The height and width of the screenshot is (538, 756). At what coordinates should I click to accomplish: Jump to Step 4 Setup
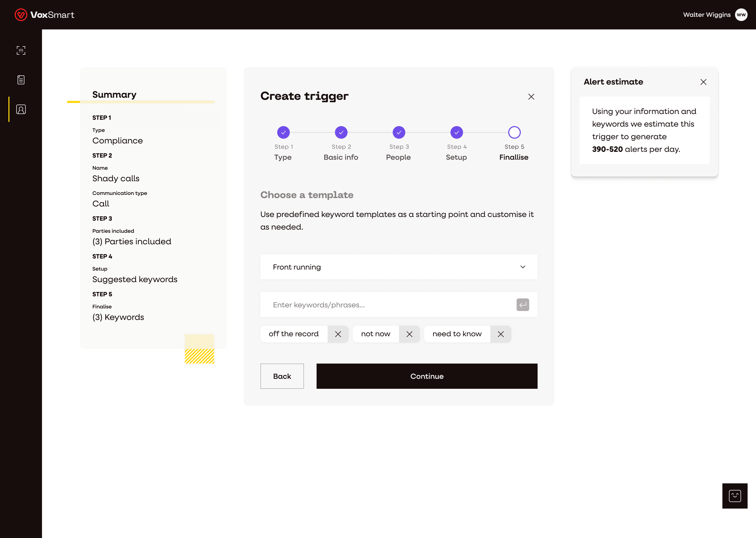(456, 132)
